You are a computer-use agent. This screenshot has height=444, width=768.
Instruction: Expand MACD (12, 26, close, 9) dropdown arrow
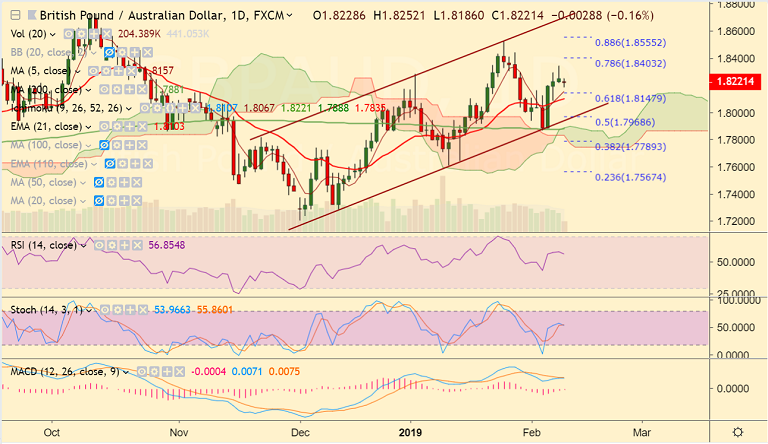point(126,372)
